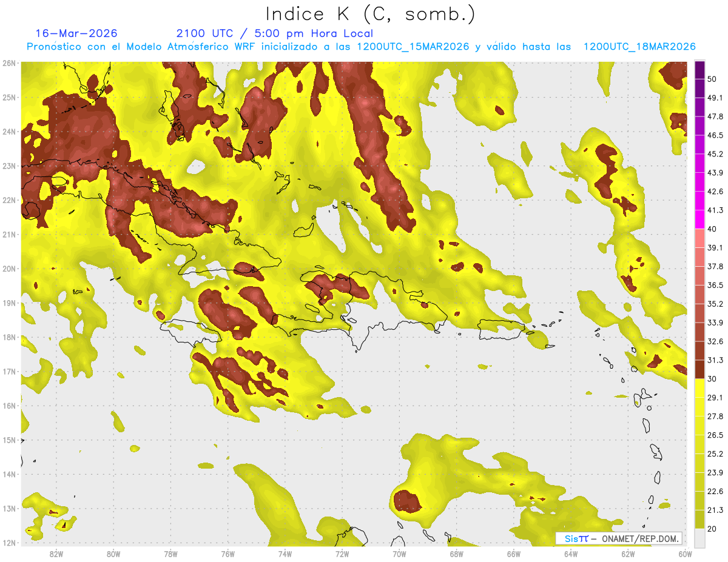Click the colorbar value 31.3
The height and width of the screenshot is (562, 728).
(x=715, y=361)
